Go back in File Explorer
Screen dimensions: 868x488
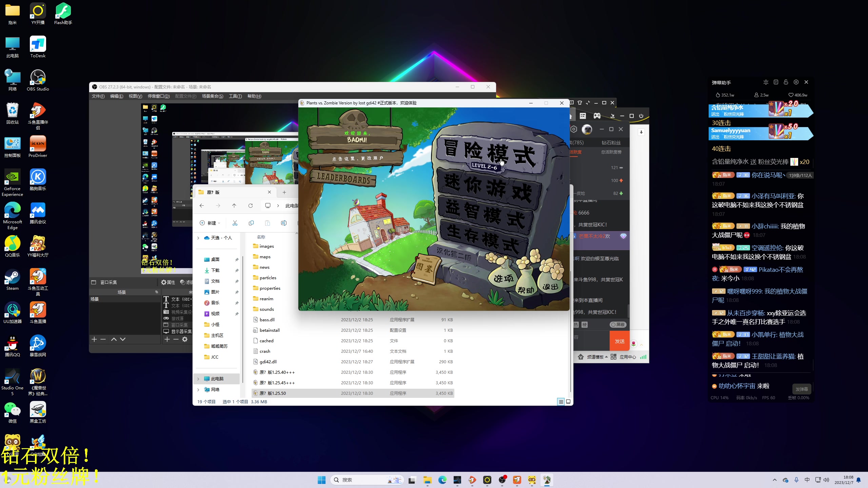coord(202,206)
